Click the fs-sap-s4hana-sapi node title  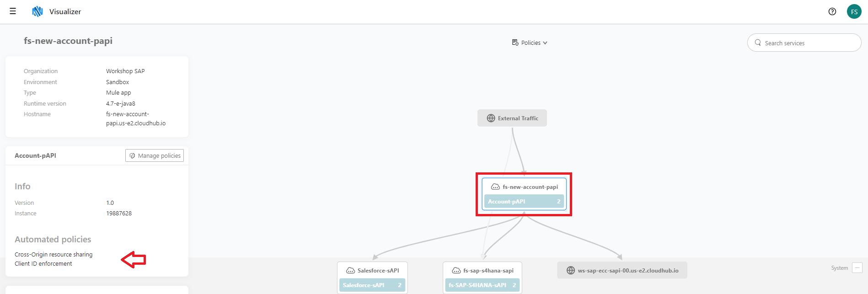(x=488, y=270)
